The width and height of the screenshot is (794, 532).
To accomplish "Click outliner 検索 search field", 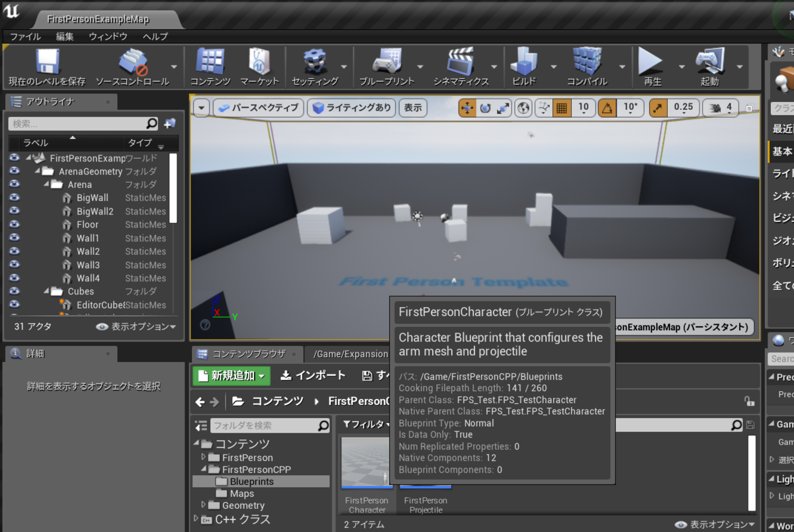I will [x=84, y=124].
